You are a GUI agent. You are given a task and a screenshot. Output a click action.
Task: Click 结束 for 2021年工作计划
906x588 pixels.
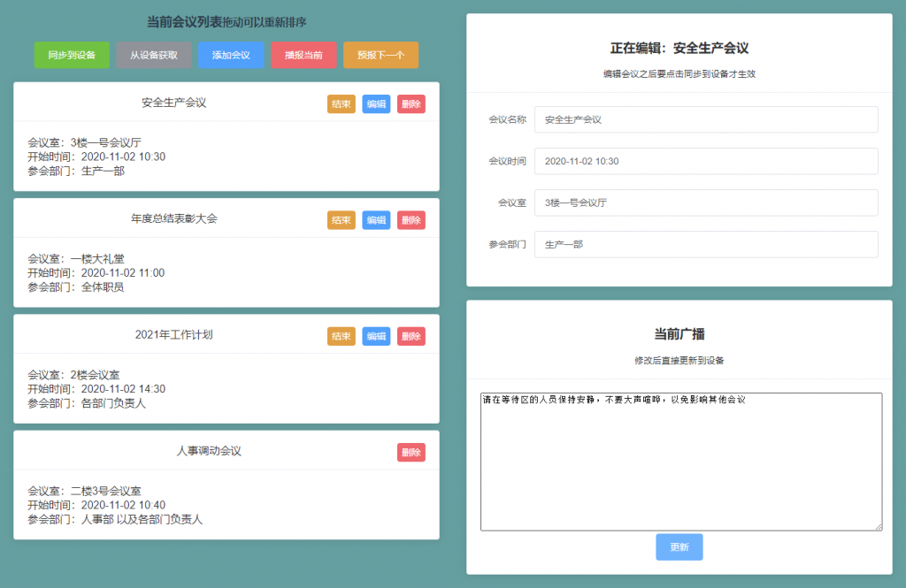(x=341, y=336)
